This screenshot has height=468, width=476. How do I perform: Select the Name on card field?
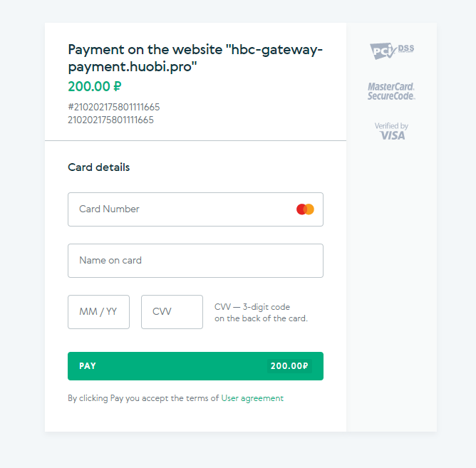(195, 261)
